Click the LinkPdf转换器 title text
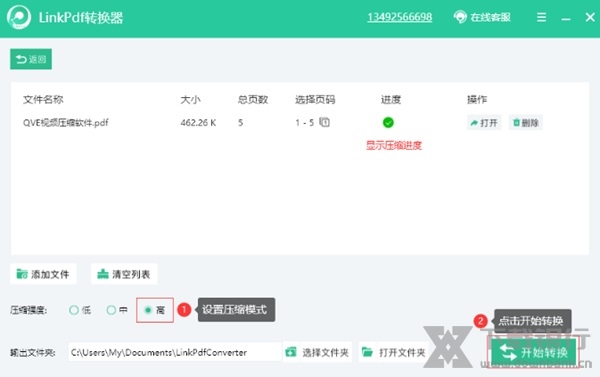The image size is (600, 377). coord(81,18)
